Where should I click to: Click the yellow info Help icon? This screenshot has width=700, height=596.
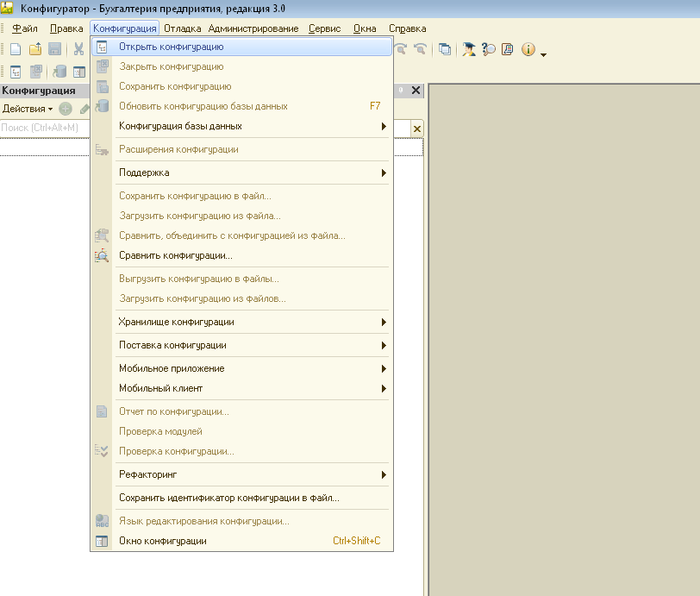(528, 50)
